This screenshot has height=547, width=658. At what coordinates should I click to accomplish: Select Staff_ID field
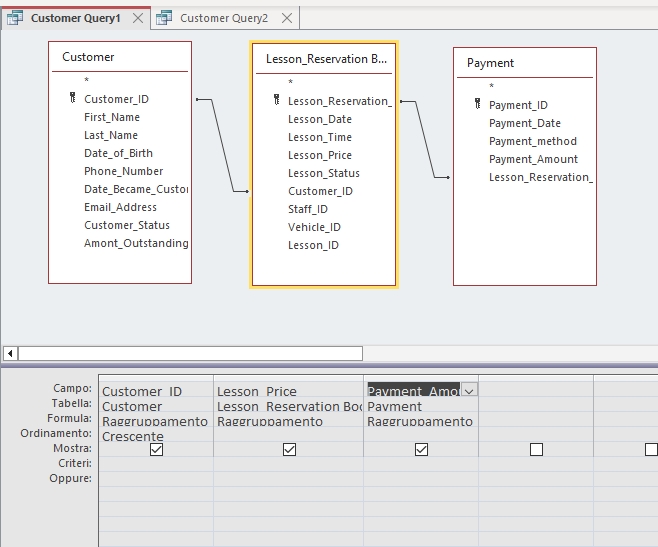[x=308, y=209]
